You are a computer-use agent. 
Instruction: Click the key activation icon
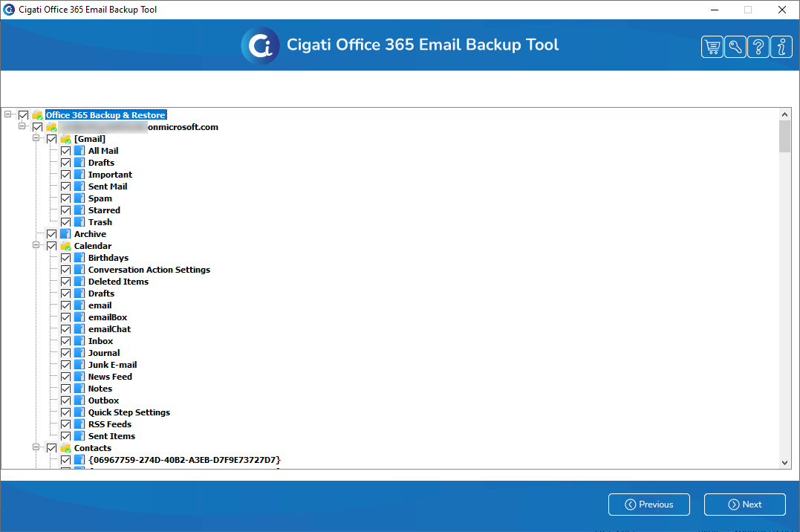[x=735, y=47]
